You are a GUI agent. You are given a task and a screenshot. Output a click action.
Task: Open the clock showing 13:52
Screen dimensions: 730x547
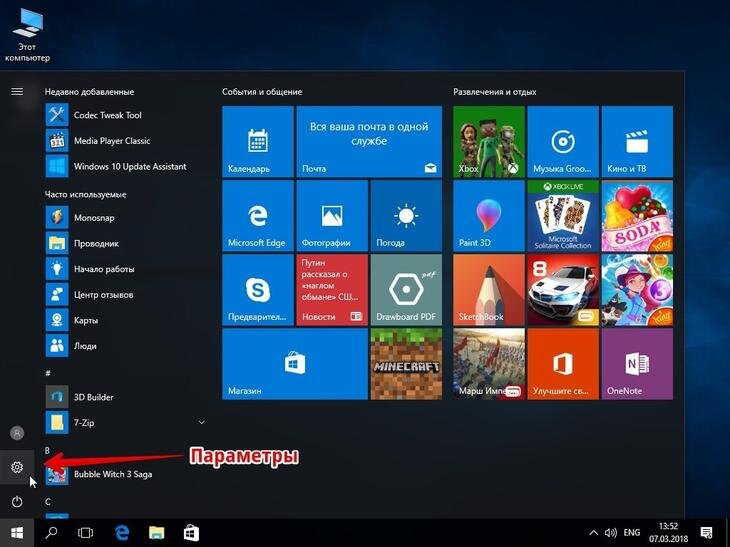coord(669,533)
